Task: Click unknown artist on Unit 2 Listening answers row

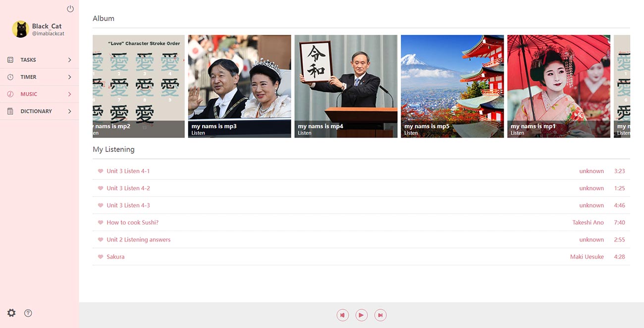Action: click(x=591, y=240)
